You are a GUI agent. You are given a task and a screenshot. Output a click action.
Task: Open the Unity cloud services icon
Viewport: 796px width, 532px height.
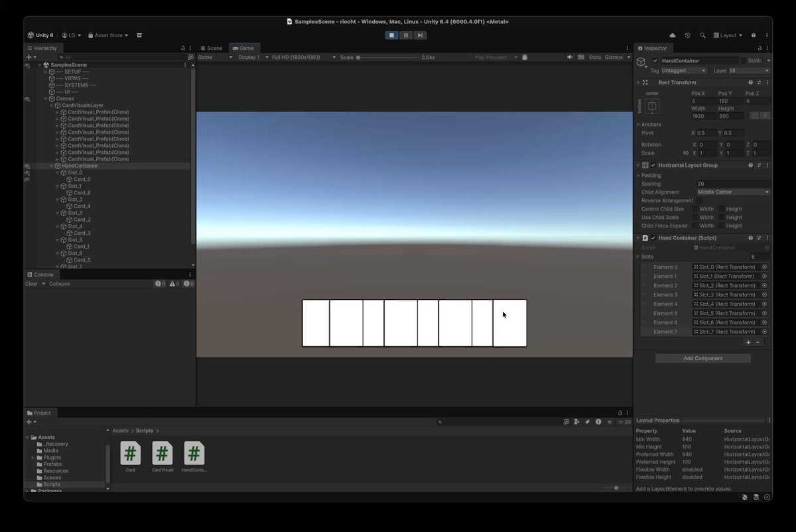(673, 35)
